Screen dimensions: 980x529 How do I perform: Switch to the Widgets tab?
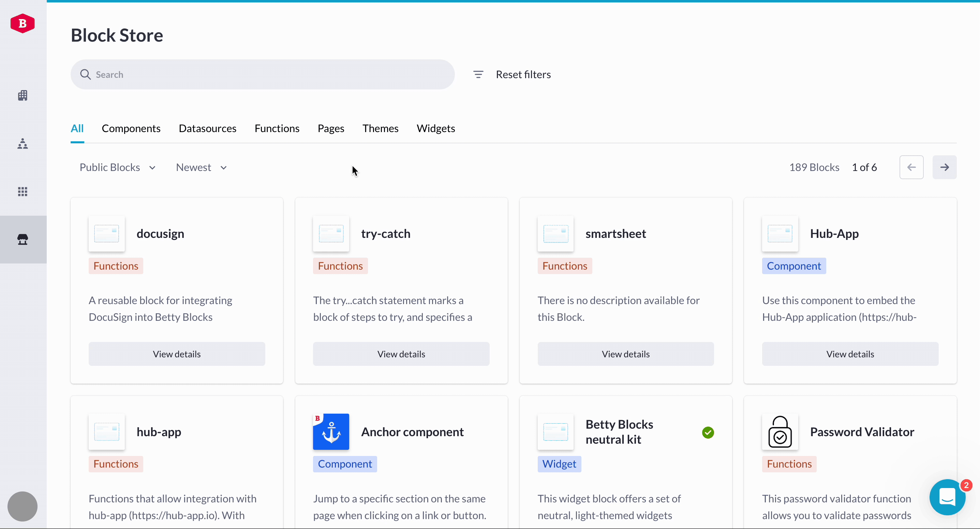pos(436,128)
